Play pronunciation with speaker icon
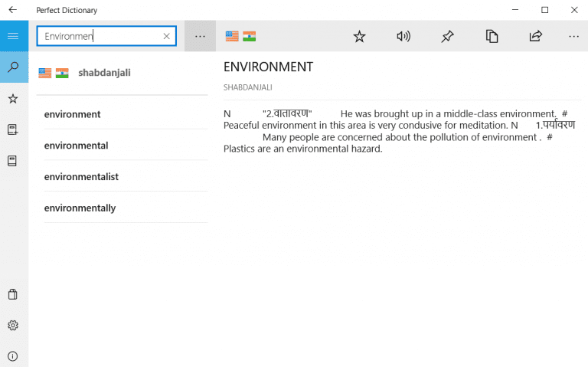 [403, 36]
